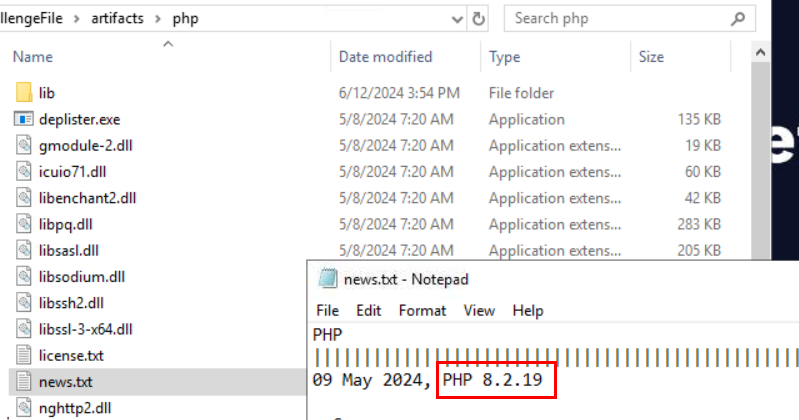
Task: Expand the chevron after artifacts breadcrumb
Action: pyautogui.click(x=158, y=19)
